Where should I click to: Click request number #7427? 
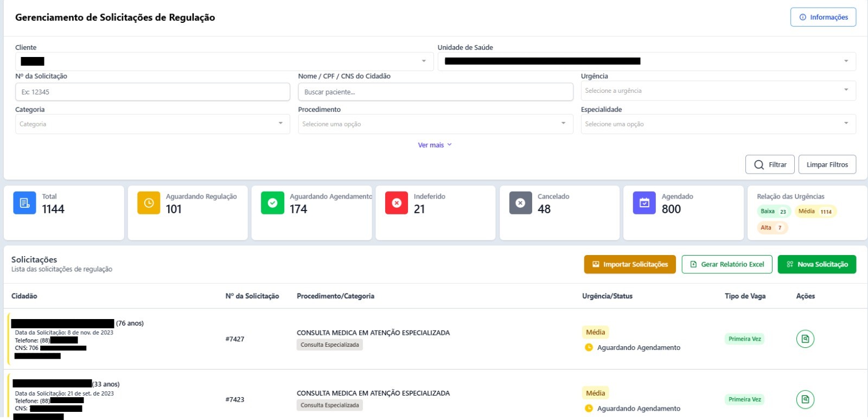(235, 339)
